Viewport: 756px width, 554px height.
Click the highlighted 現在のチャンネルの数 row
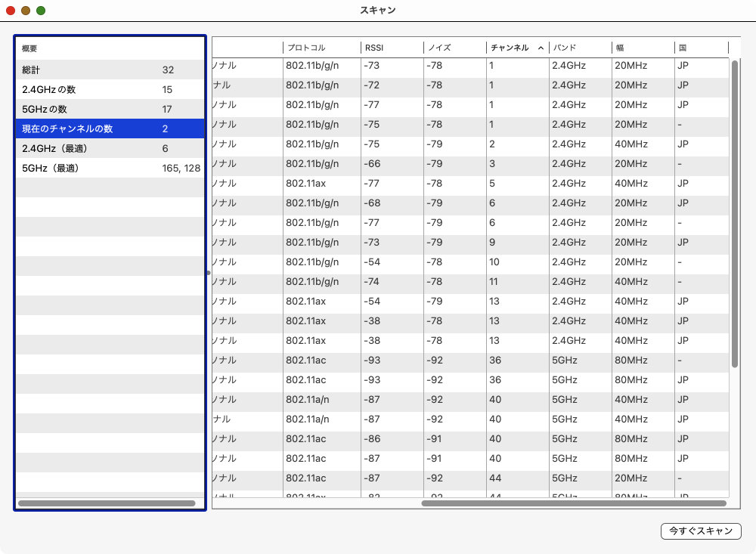click(x=110, y=128)
